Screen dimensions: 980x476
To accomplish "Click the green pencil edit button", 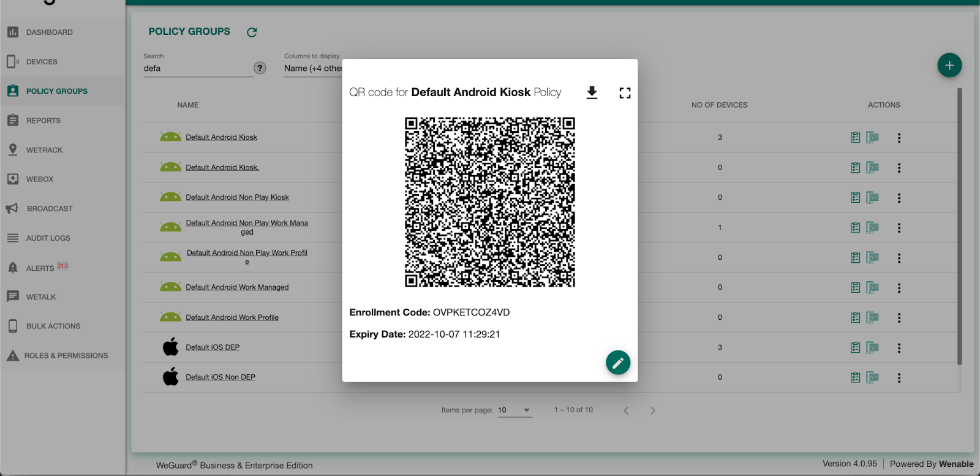I will (x=618, y=363).
